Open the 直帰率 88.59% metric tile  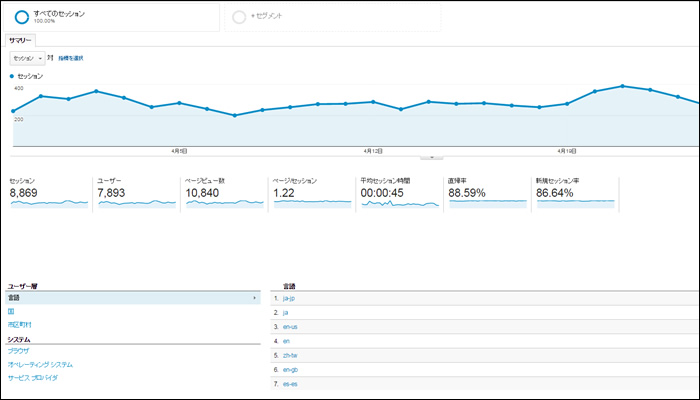point(488,193)
